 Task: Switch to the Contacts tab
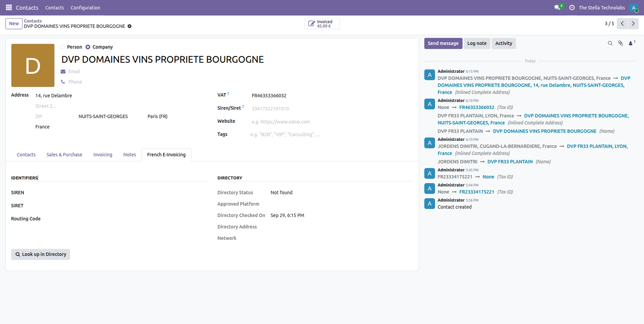click(26, 155)
